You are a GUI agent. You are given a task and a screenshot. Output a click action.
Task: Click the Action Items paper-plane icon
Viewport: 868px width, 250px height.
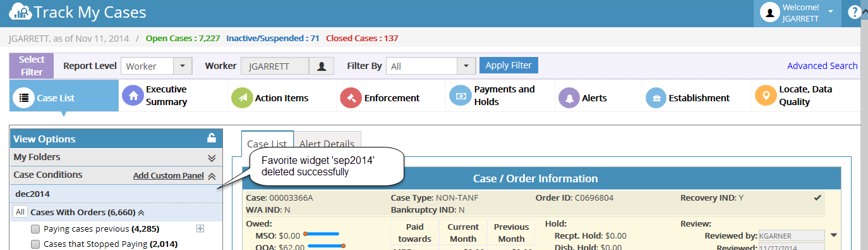[241, 97]
